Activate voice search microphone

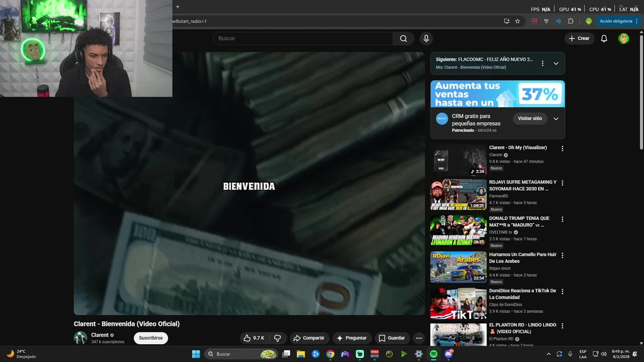coord(426,39)
